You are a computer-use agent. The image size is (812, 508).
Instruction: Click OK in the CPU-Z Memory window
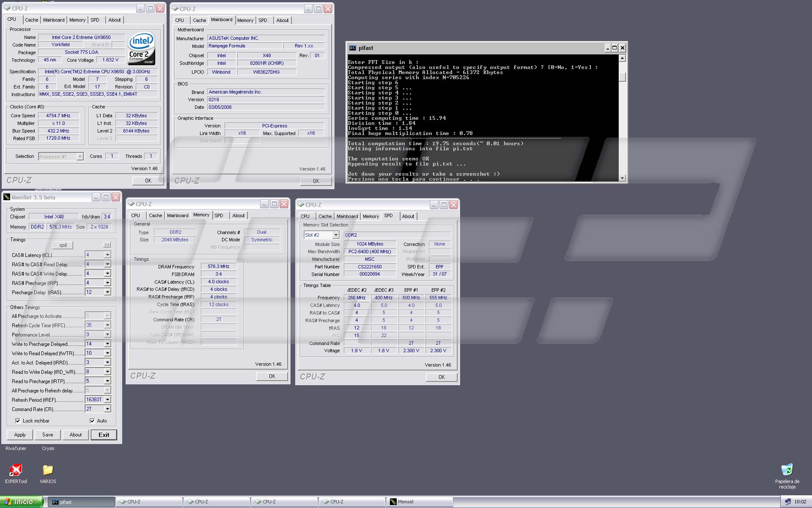[272, 376]
